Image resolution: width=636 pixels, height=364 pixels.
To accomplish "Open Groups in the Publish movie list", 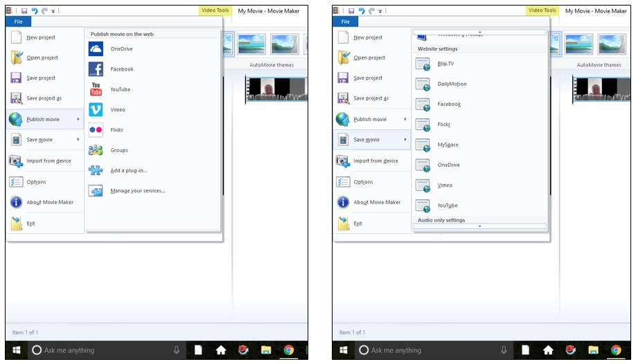I will 153,150.
